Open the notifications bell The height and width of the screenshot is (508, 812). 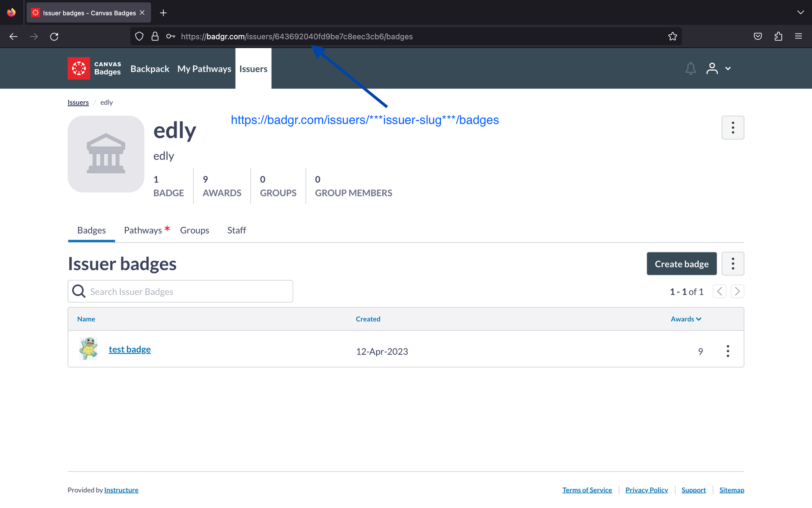(x=690, y=68)
